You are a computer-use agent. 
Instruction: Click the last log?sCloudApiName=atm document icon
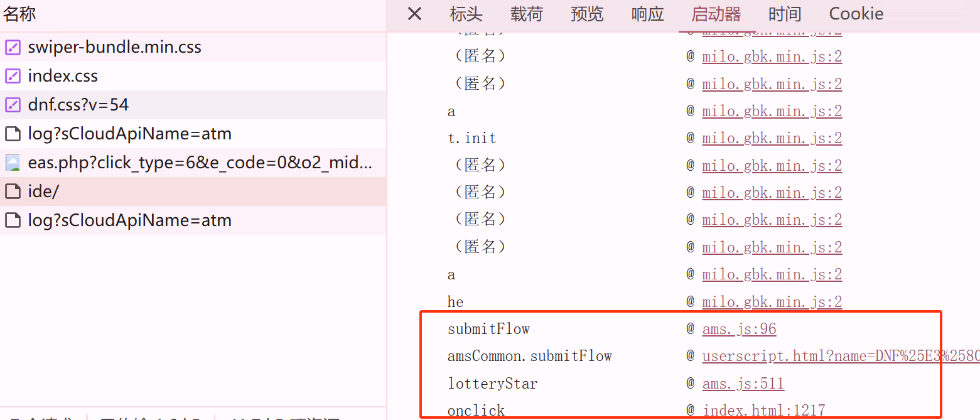tap(13, 220)
